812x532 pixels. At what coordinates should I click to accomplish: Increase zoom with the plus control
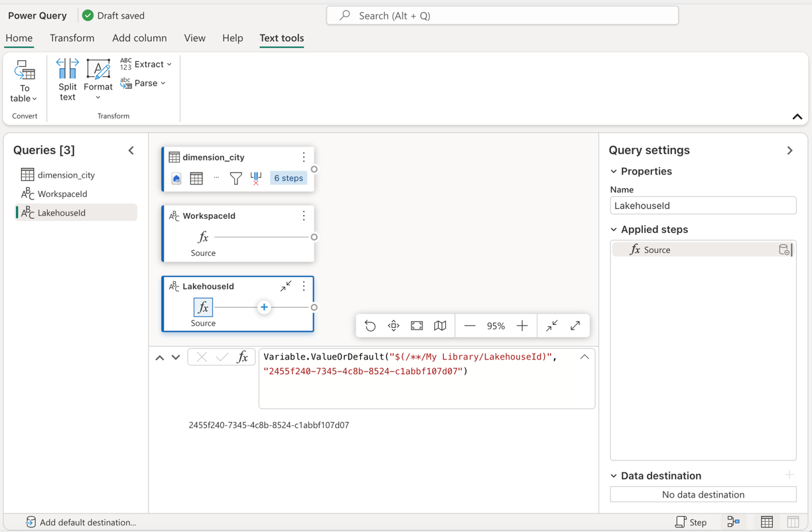522,326
